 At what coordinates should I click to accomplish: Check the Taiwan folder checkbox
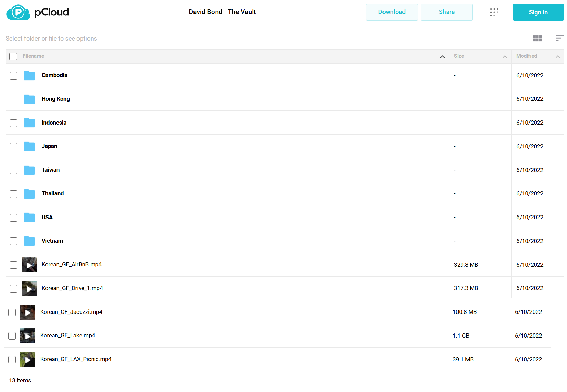pos(13,170)
